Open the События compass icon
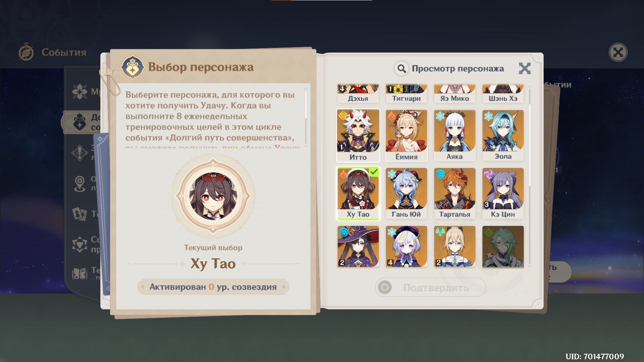 (x=26, y=52)
